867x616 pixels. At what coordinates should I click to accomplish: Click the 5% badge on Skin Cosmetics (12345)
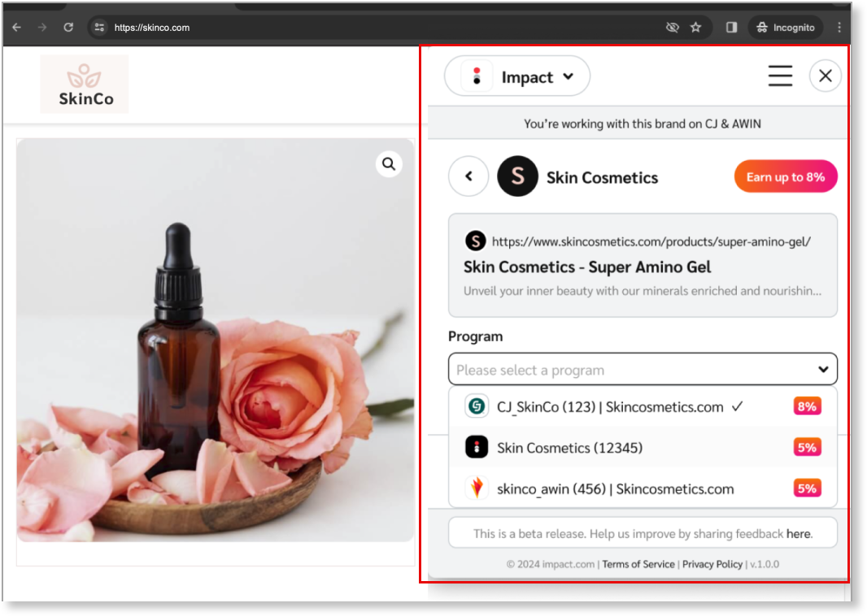[x=807, y=447]
